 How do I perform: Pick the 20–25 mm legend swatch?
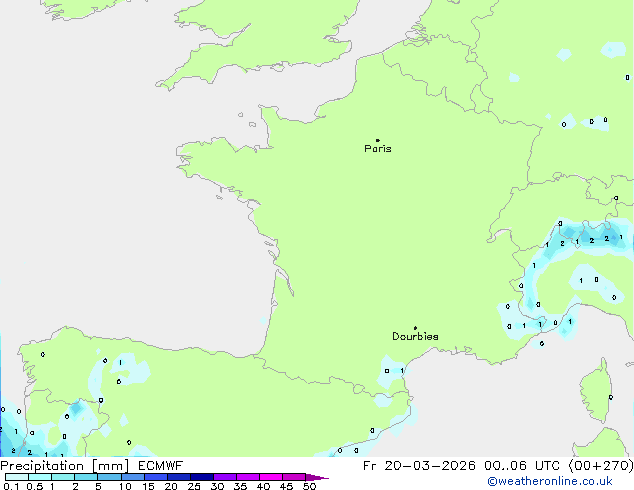click(179, 477)
